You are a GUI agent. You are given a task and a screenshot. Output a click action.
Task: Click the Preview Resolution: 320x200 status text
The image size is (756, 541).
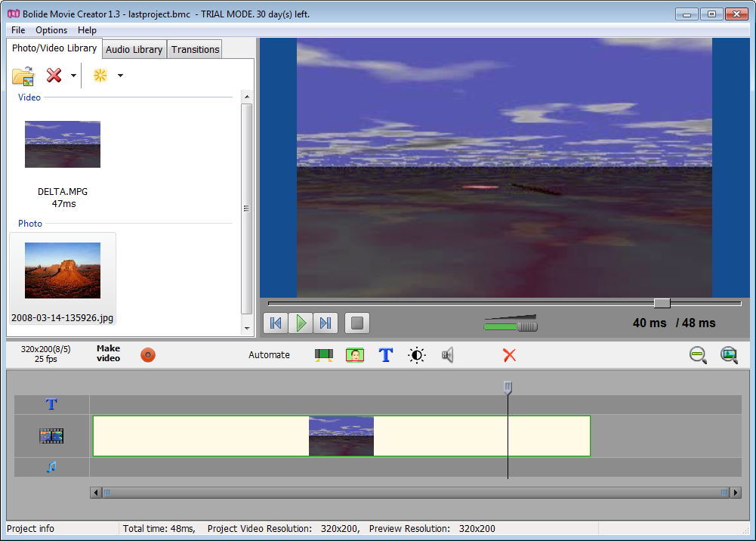[x=432, y=528]
